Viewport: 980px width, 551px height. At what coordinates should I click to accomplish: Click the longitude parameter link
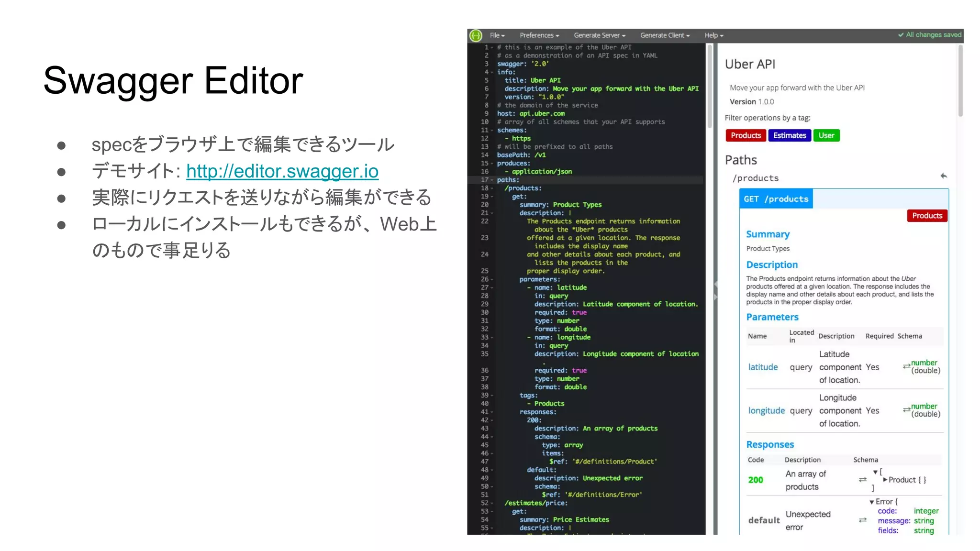coord(766,410)
